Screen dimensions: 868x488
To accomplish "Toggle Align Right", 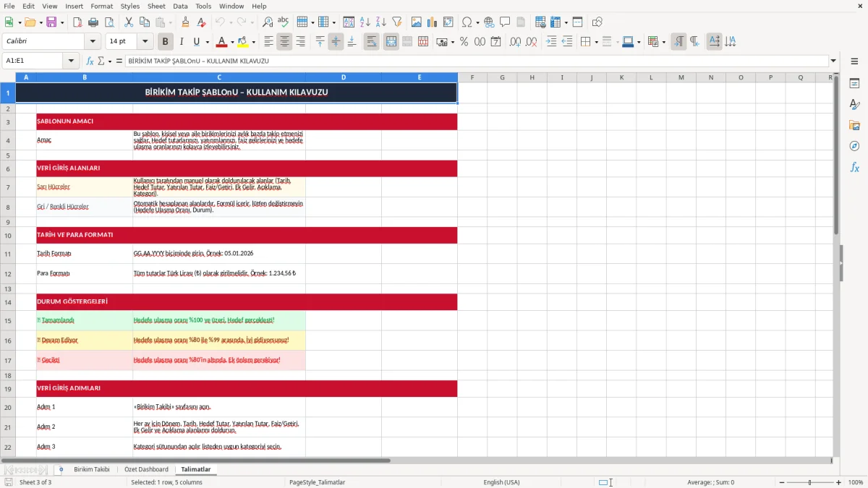I will (301, 42).
